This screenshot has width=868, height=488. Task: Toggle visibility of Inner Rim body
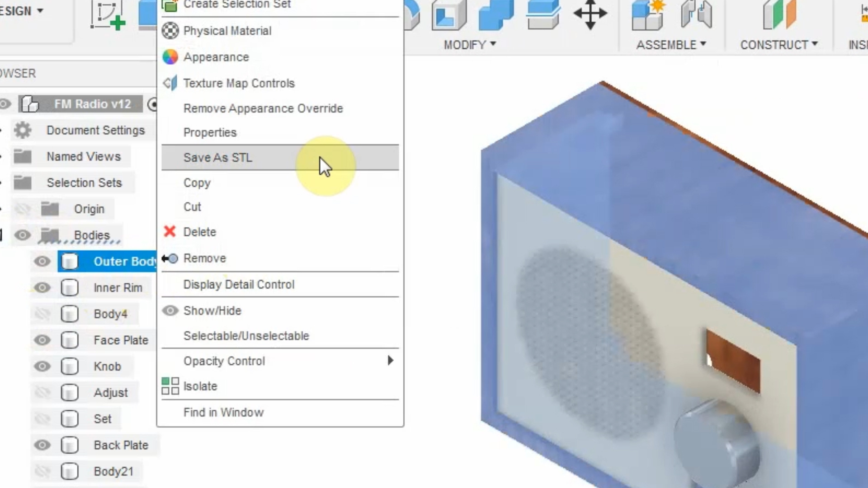pos(42,288)
